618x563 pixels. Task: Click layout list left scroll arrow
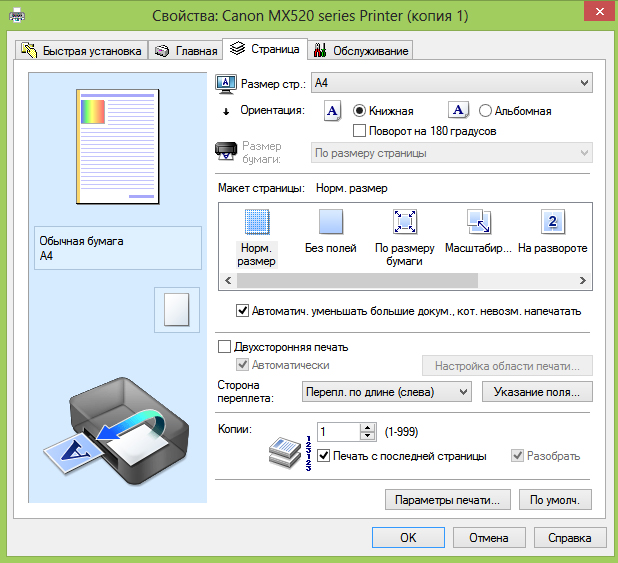pyautogui.click(x=228, y=280)
